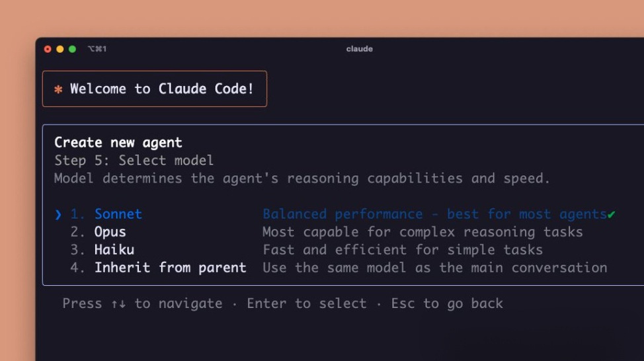The image size is (644, 361).
Task: Click the green checkmark after Sonnet description
Action: (x=611, y=214)
